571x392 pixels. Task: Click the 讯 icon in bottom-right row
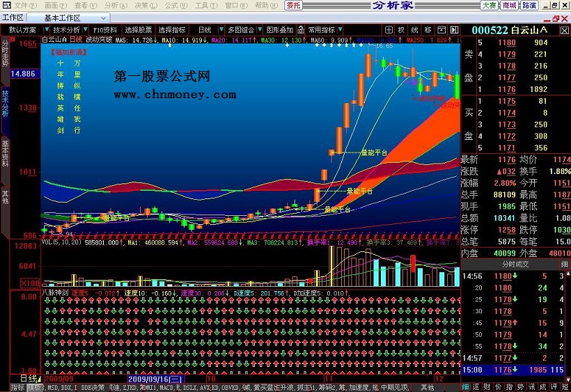click(x=532, y=387)
